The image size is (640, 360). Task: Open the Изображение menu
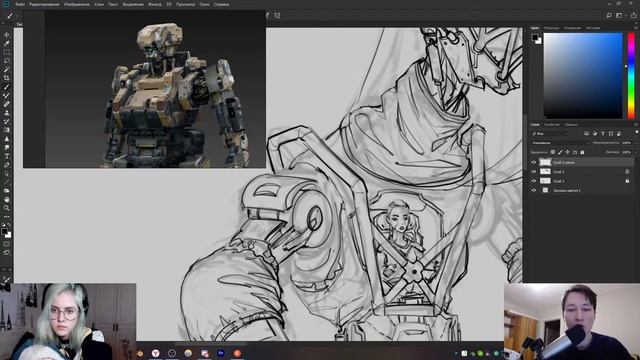pos(77,4)
